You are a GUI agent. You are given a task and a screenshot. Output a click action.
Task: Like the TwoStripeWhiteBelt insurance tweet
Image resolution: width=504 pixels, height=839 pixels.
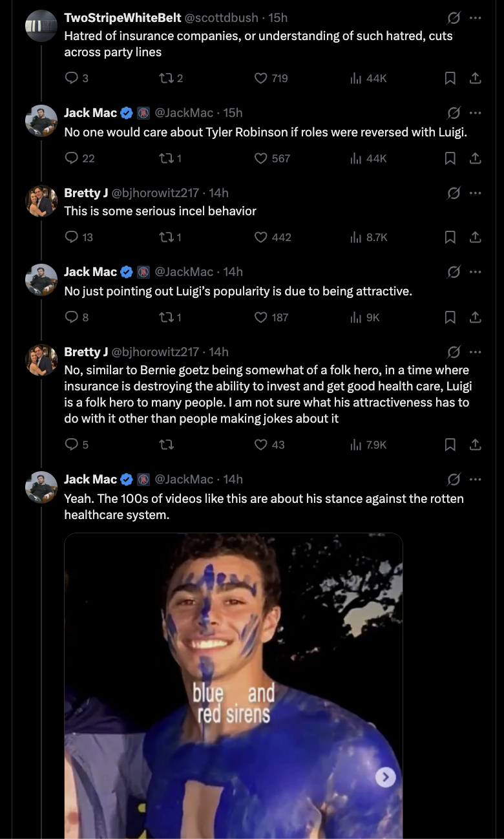point(261,78)
